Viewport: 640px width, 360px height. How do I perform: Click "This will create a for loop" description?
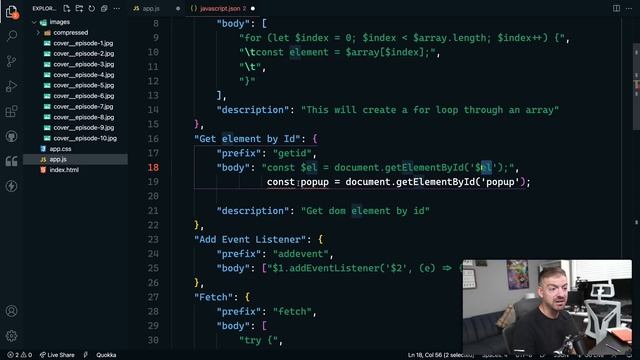[430, 110]
